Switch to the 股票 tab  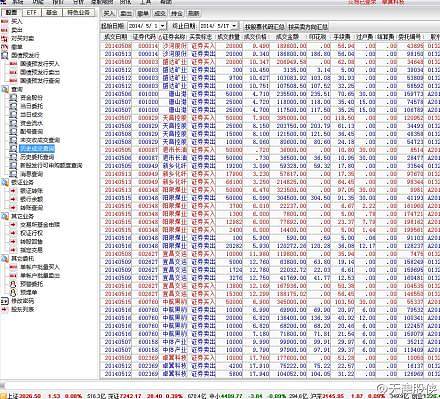tap(11, 13)
